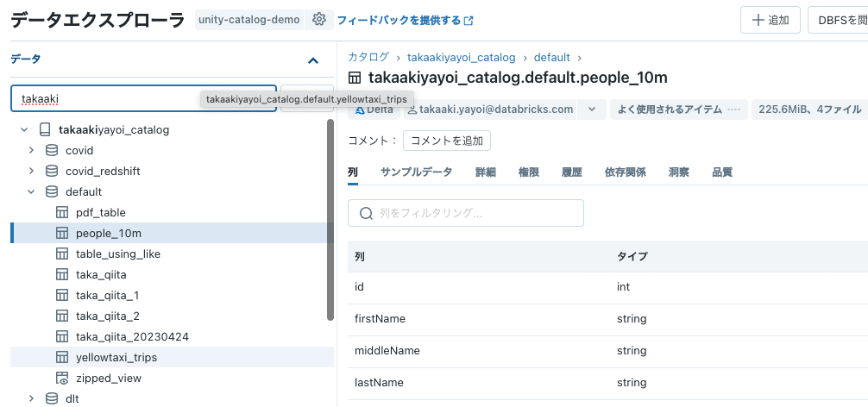This screenshot has width=868, height=407.
Task: Click the magnifier icon in column filter
Action: click(366, 214)
